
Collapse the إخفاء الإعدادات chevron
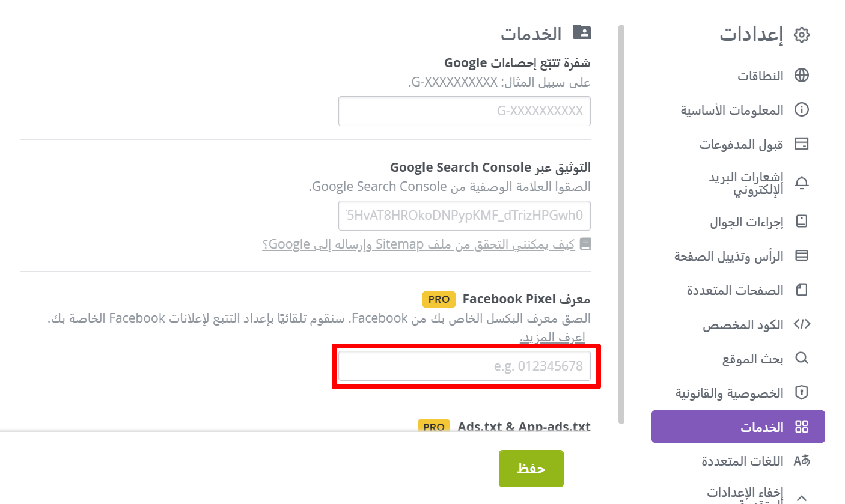click(x=802, y=497)
